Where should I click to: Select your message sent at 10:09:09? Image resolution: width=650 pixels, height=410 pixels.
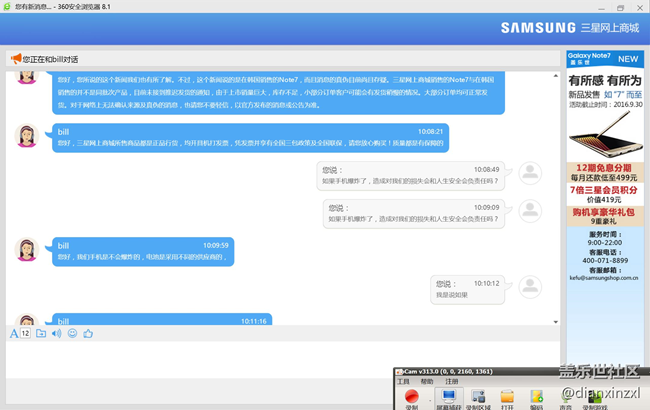[414, 214]
